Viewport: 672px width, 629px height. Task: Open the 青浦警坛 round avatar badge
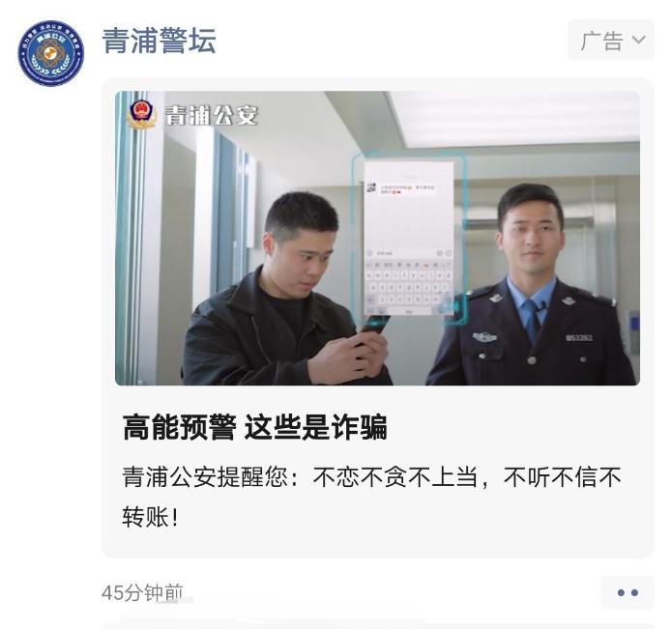pyautogui.click(x=51, y=53)
